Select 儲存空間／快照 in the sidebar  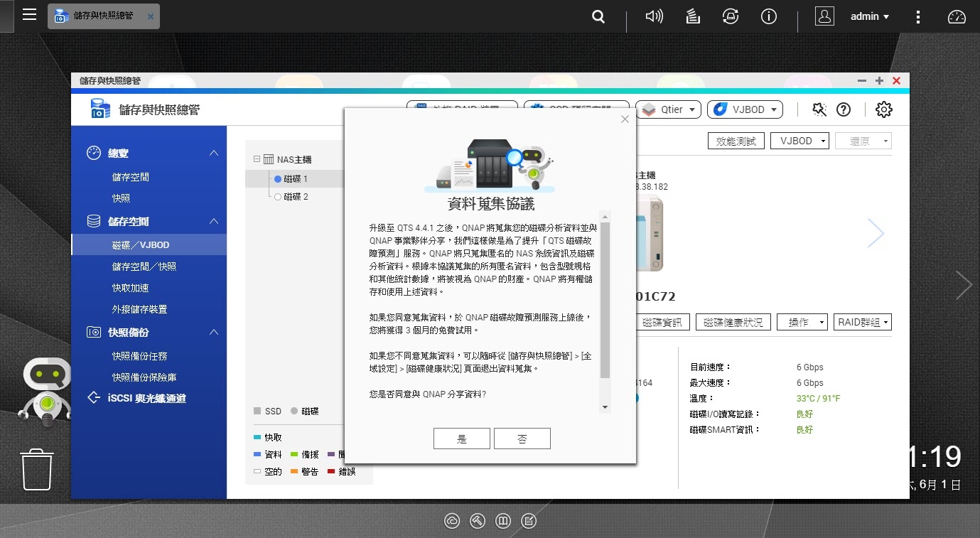144,267
